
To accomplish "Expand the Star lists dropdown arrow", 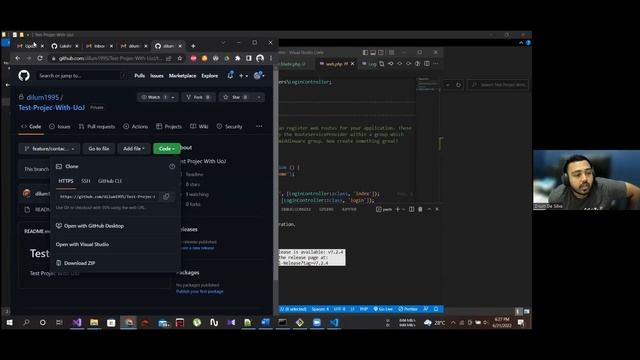I will pos(259,97).
